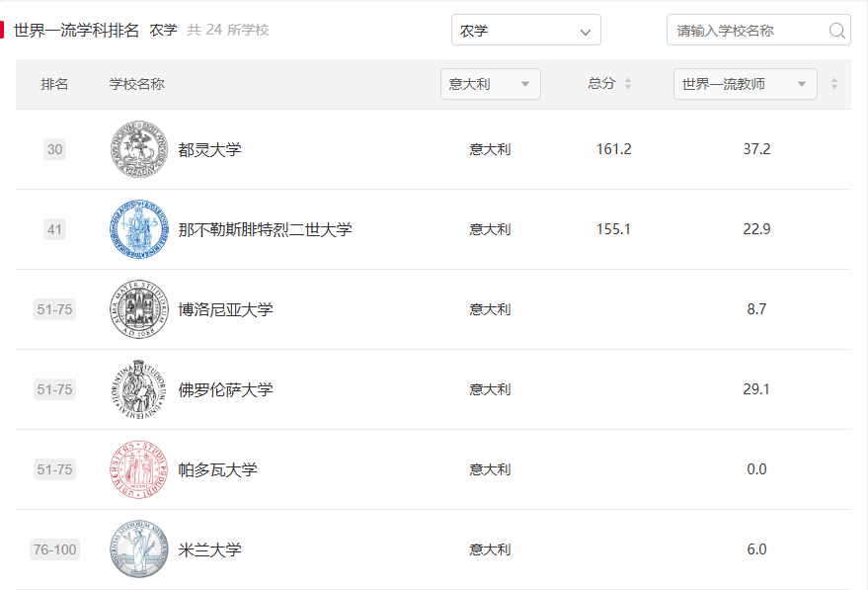
Task: Open the 意大利 country filter dropdown
Action: [x=490, y=84]
